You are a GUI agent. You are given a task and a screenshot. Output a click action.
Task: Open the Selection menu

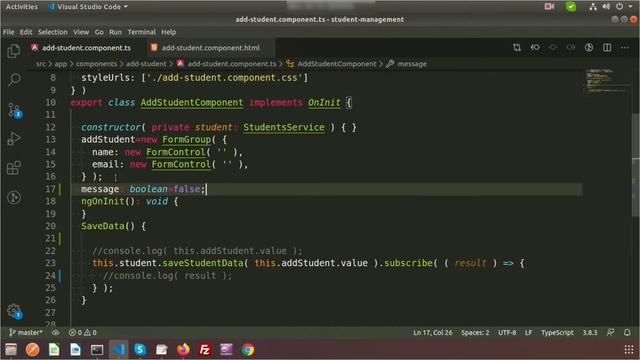[x=53, y=32]
